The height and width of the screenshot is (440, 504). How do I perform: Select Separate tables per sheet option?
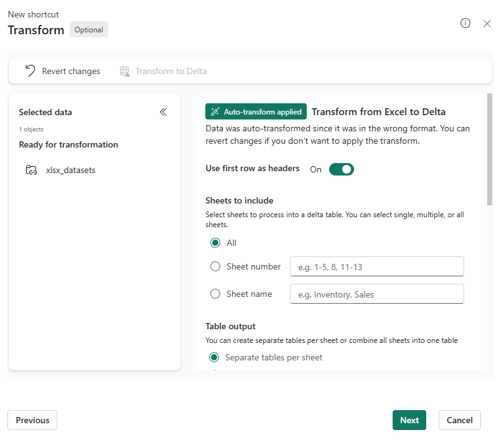pos(214,357)
